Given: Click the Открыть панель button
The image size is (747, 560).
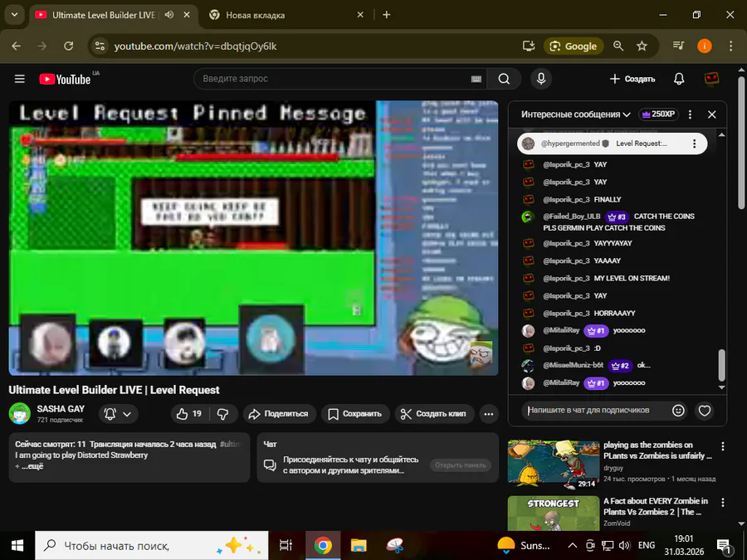Looking at the screenshot, I should tap(460, 465).
